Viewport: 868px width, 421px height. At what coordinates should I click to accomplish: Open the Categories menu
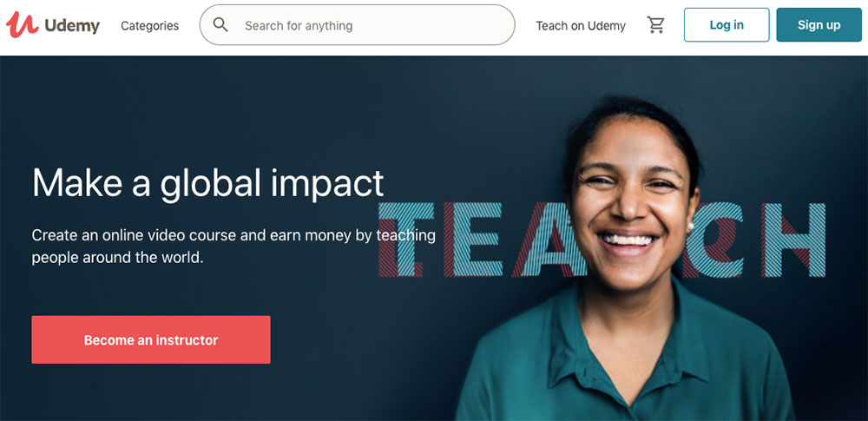149,25
